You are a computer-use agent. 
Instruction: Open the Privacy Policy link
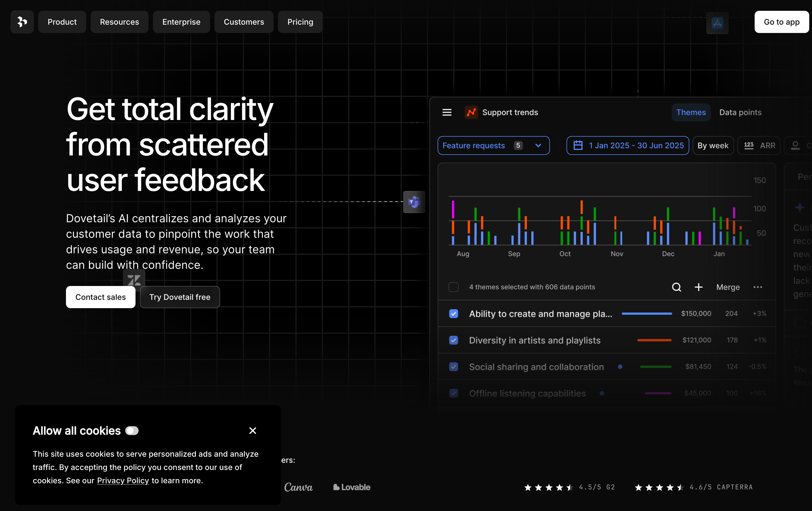click(x=123, y=480)
